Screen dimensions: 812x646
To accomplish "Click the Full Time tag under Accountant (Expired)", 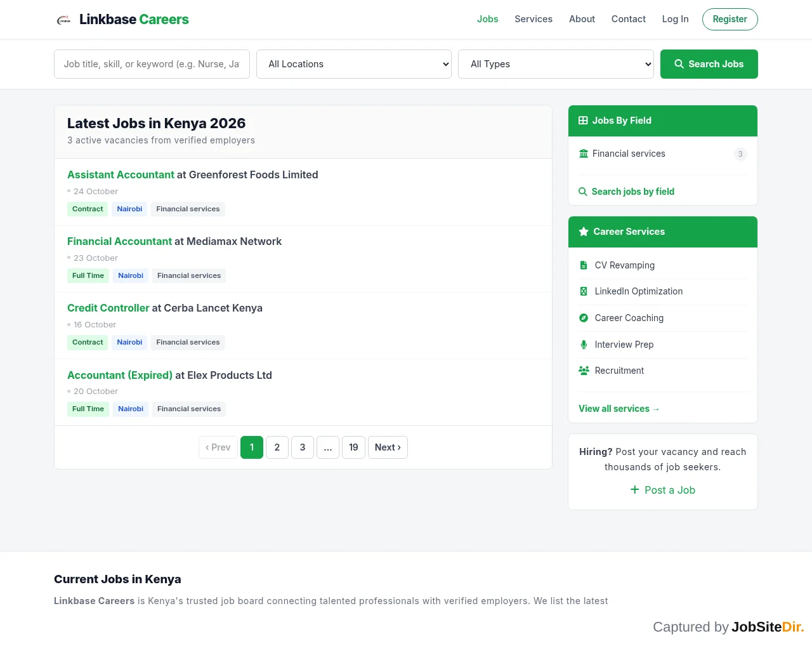I will 88,409.
